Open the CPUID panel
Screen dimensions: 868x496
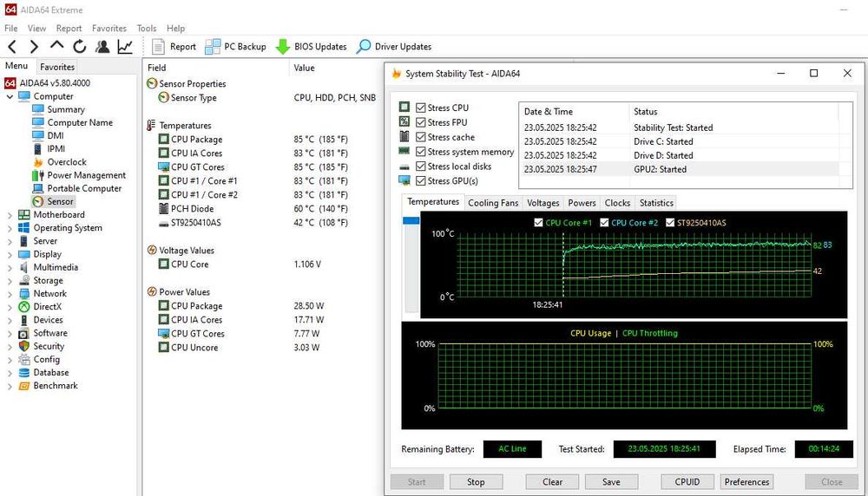(x=687, y=481)
